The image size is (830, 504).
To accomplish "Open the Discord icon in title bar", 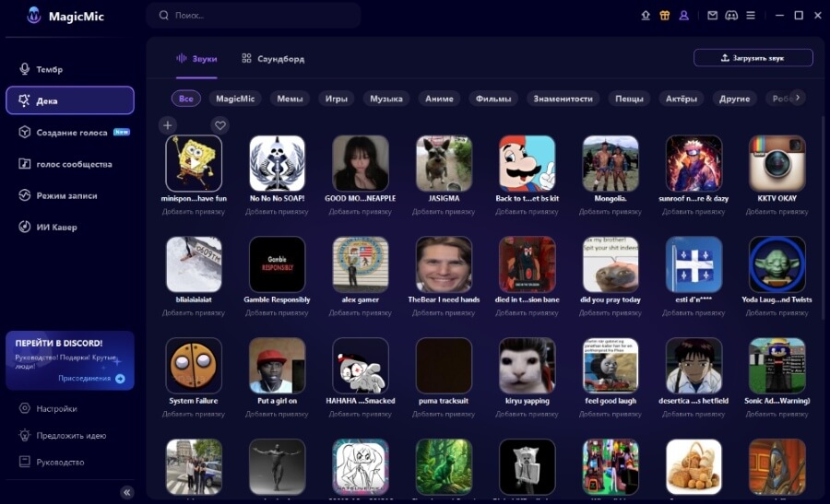I will tap(731, 16).
